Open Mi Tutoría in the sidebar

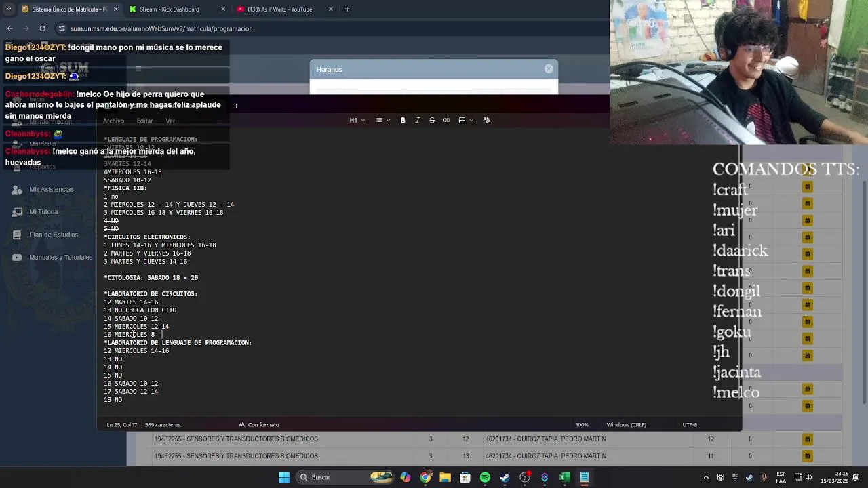tap(43, 212)
